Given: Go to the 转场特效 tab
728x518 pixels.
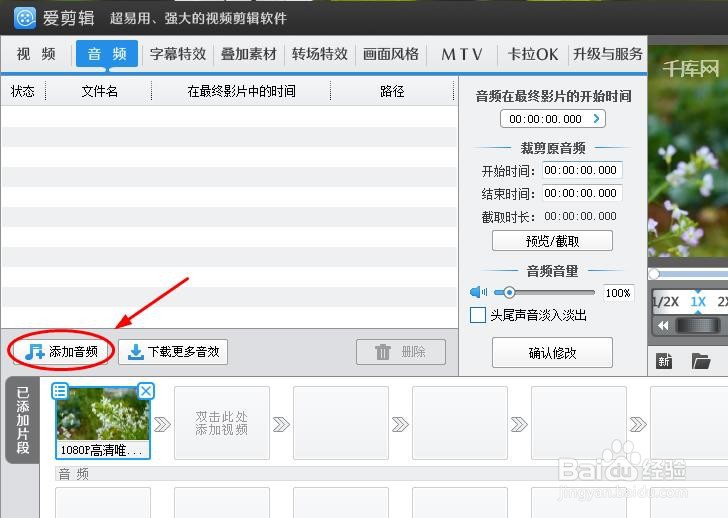Looking at the screenshot, I should (x=320, y=54).
